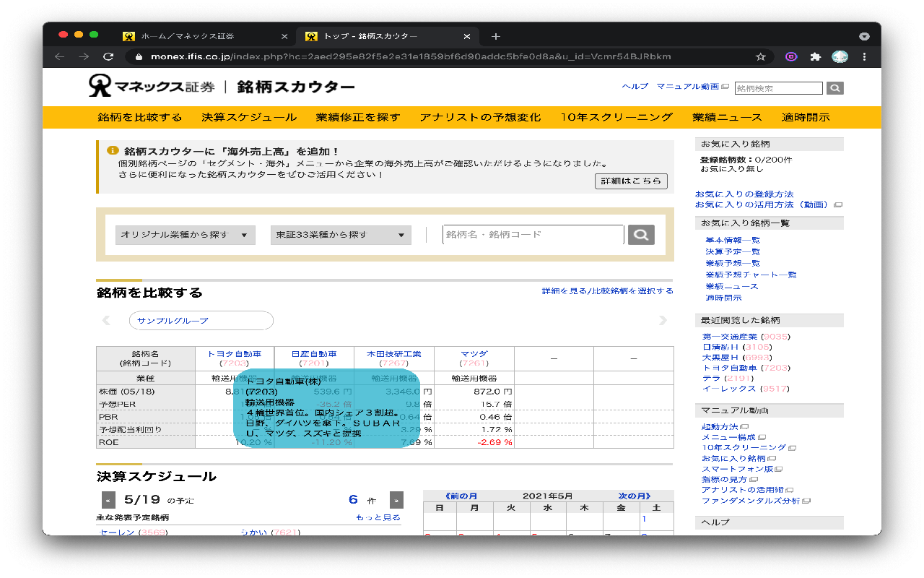Open Chrome's tab search dropdown arrow
Image resolution: width=924 pixels, height=578 pixels.
[x=864, y=36]
